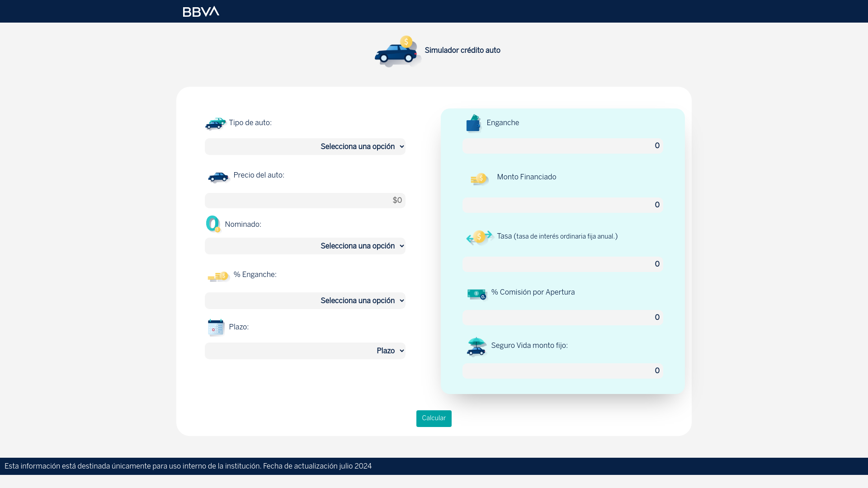The height and width of the screenshot is (488, 868).
Task: Click the Seguro Vida monto fijo label
Action: click(529, 346)
